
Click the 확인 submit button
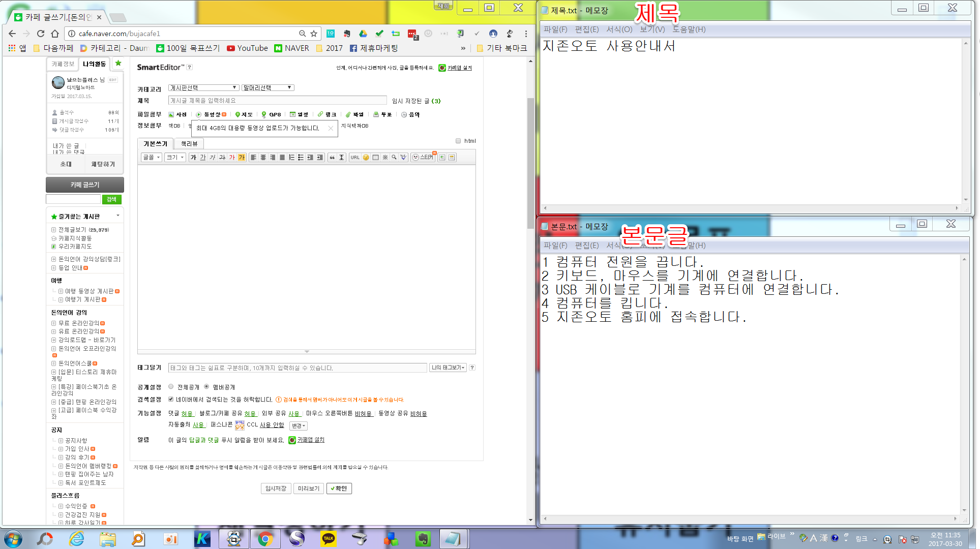[339, 489]
